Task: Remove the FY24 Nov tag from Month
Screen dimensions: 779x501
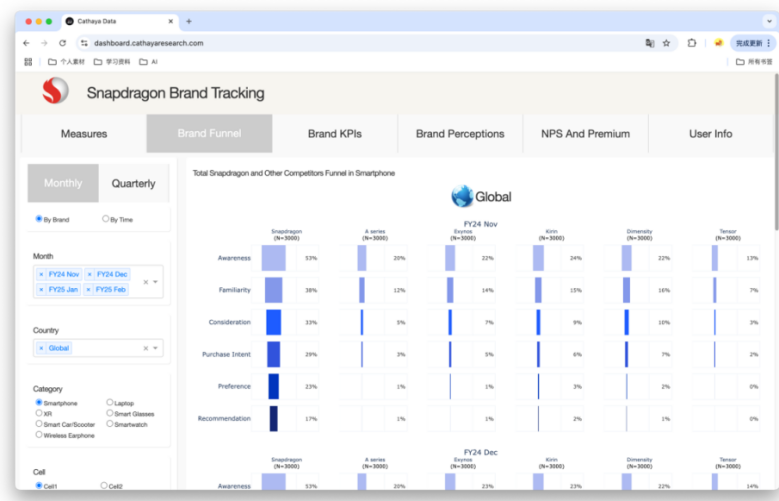Action: click(41, 274)
